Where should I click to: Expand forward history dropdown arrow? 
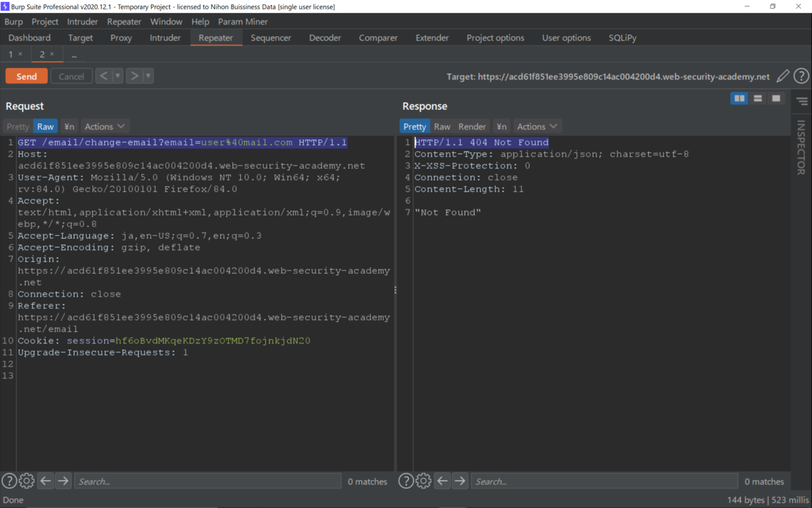(x=148, y=76)
